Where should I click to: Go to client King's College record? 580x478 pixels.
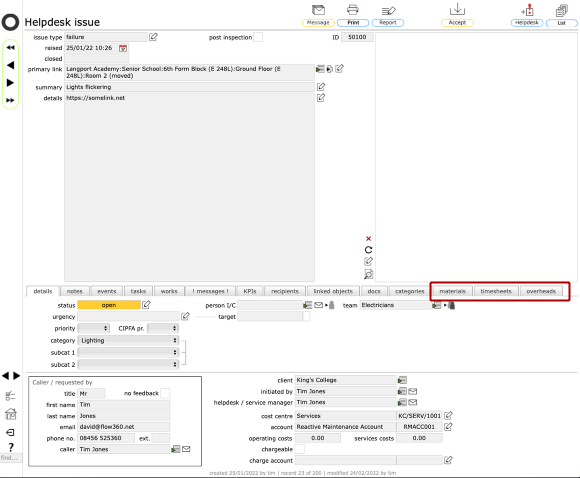(x=402, y=380)
